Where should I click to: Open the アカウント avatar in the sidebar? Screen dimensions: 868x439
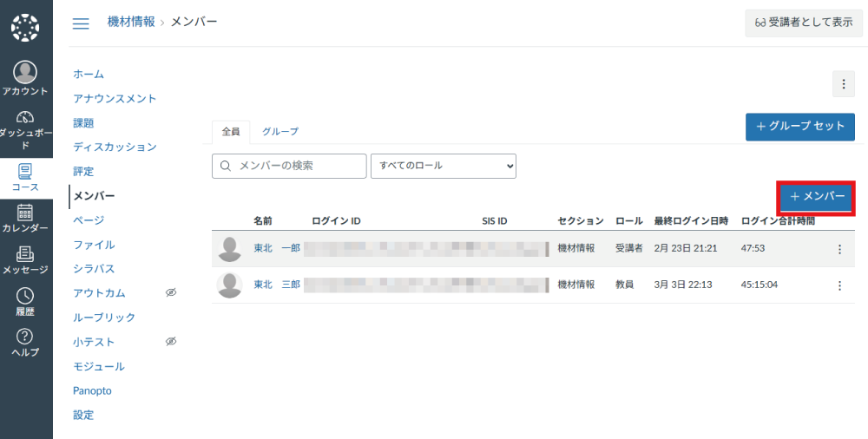coord(25,73)
